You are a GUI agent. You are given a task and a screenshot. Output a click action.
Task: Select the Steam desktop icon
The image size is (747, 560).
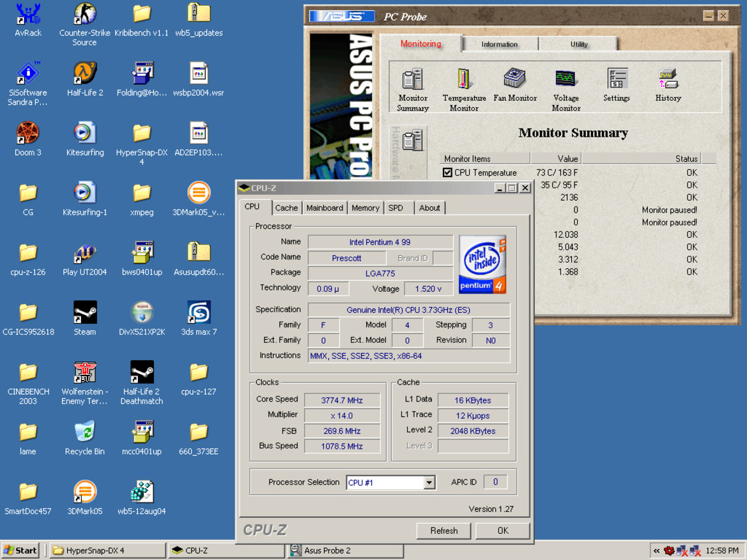[x=85, y=318]
